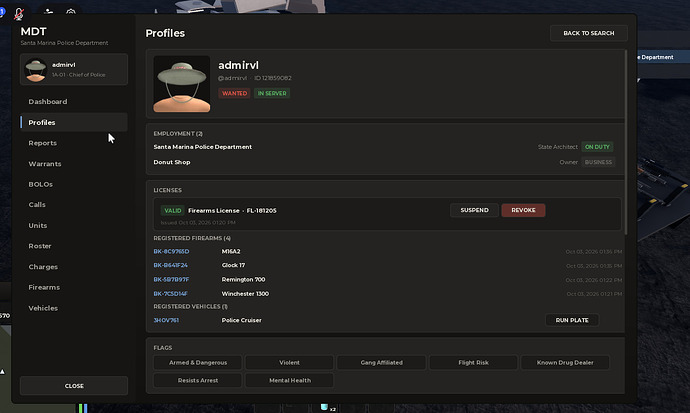Click the IN SERVER status badge

pyautogui.click(x=272, y=93)
